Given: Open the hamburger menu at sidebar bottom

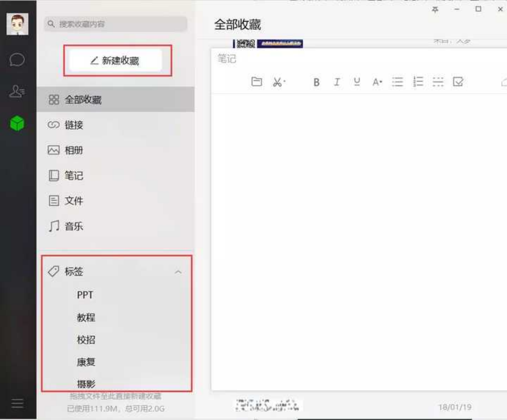Looking at the screenshot, I should [17, 403].
